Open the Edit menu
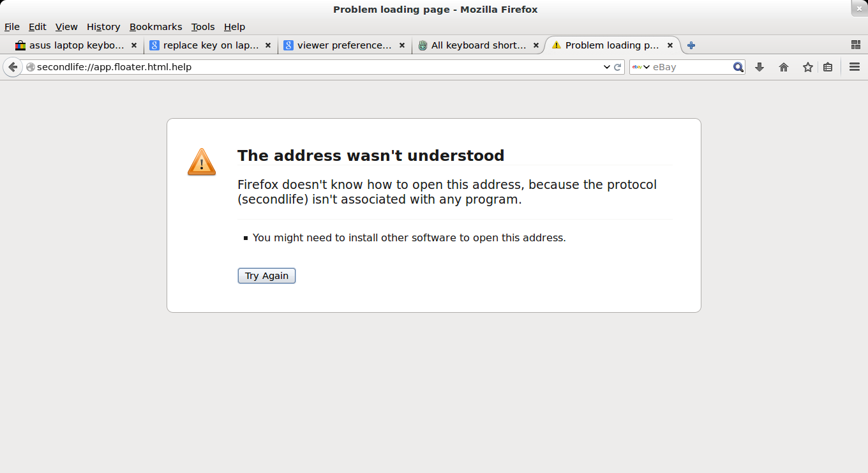This screenshot has height=473, width=868. (38, 27)
